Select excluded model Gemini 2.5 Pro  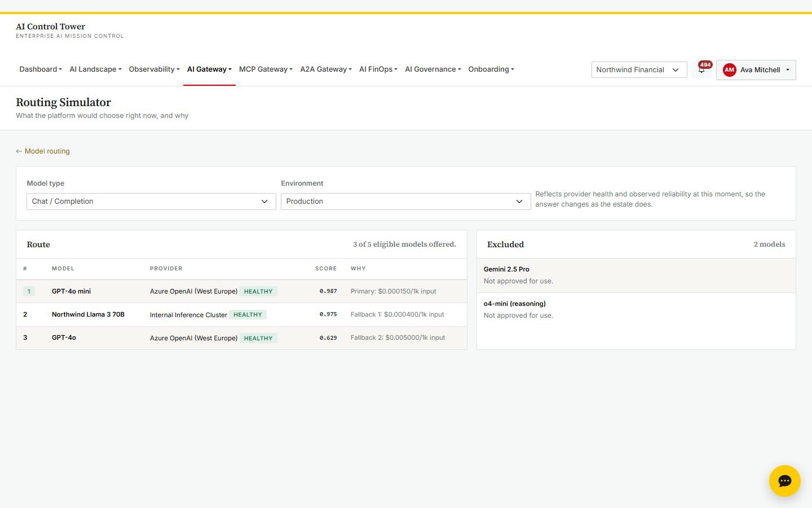pos(636,275)
